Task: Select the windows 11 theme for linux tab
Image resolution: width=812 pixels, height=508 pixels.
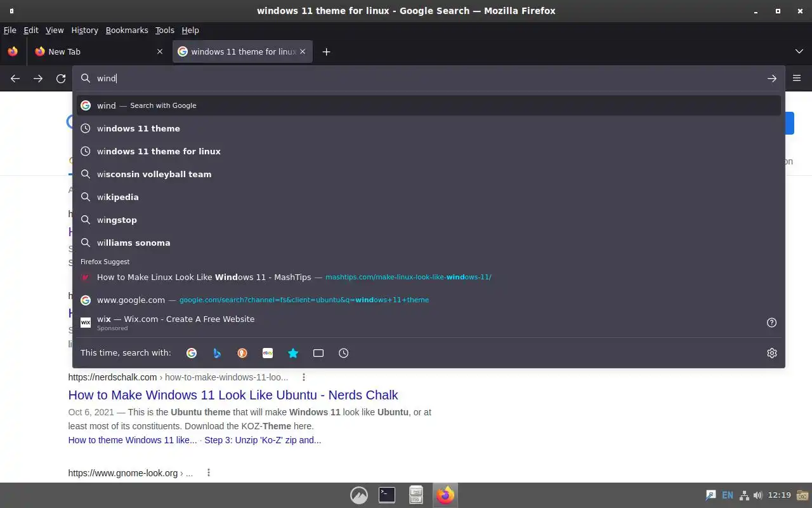Action: click(242, 52)
